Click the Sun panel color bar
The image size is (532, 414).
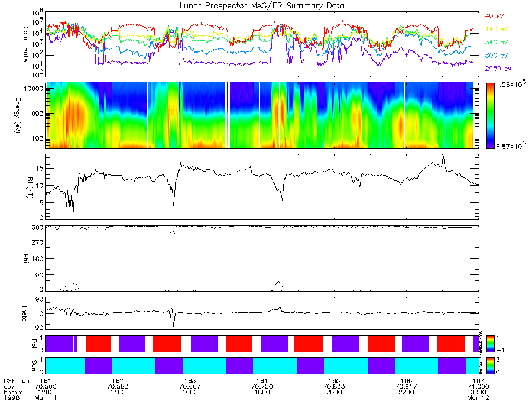[x=490, y=366]
